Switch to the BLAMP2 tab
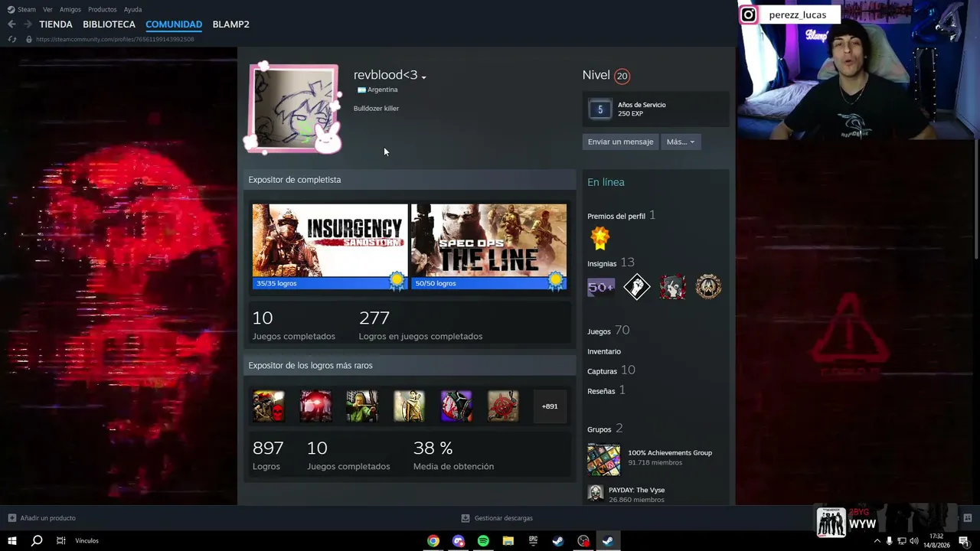Viewport: 980px width, 551px height. (x=230, y=24)
